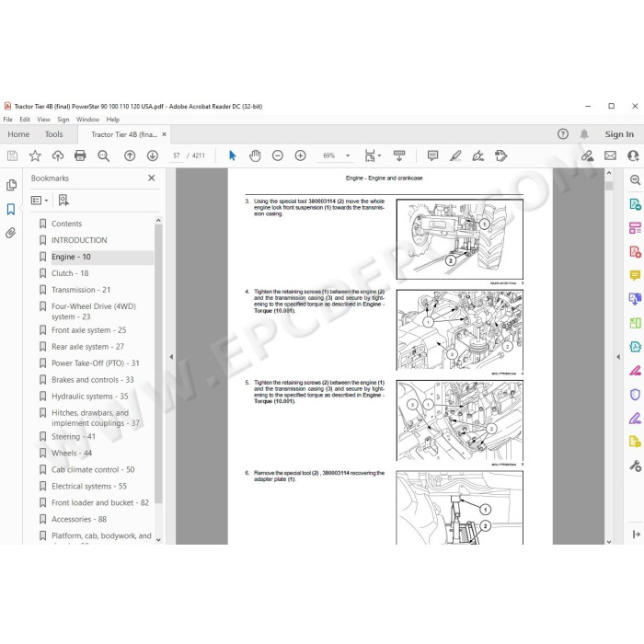Collapse the right tools pane arrow
Viewport: 644px width, 644px height.
[618, 357]
